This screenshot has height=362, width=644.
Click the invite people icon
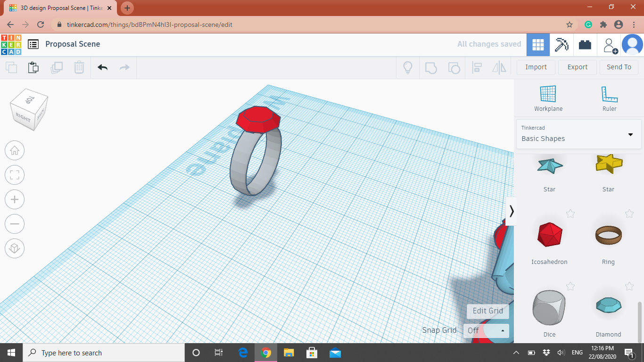(x=610, y=45)
